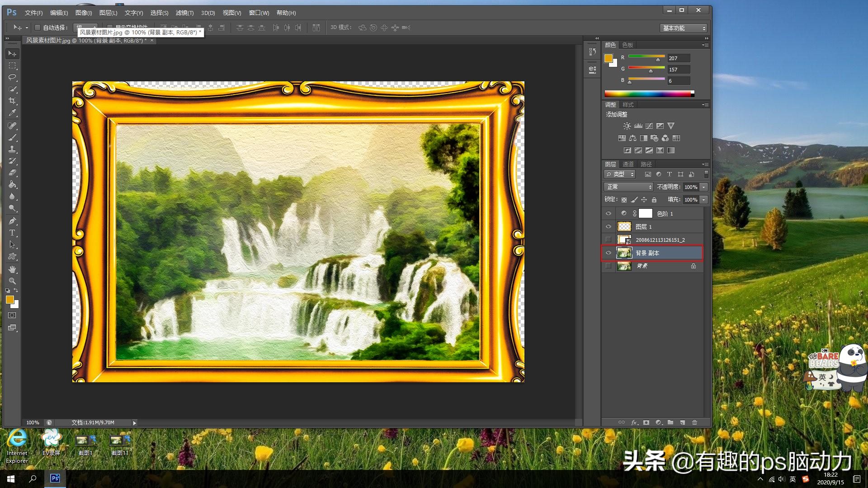Enable the 自动选择 checkbox
Screen dimensions: 868x488
(38, 28)
